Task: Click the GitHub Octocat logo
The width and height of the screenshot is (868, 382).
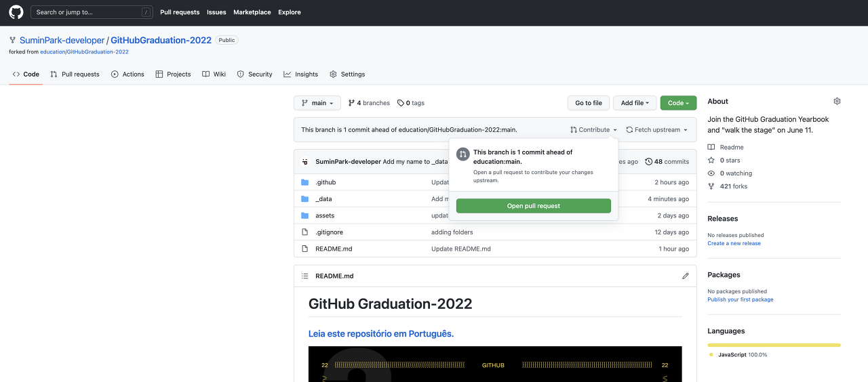Action: 16,12
